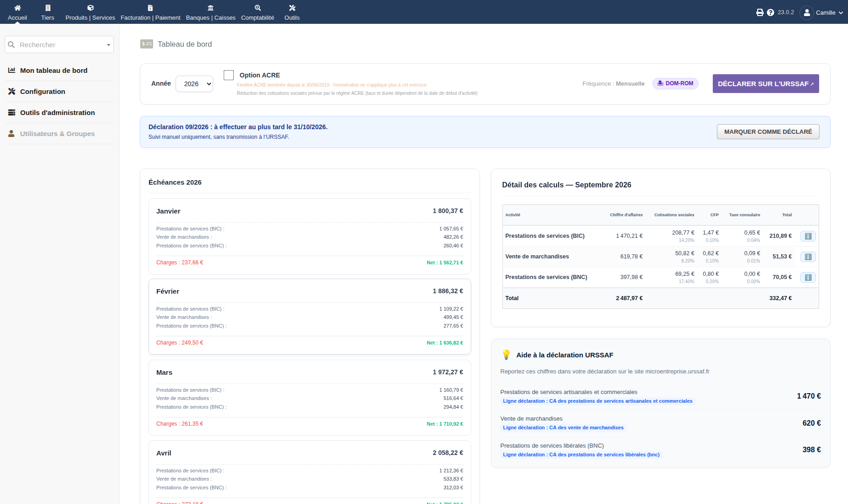Enable the Option ACRE checkbox
The image size is (848, 504).
(x=229, y=75)
